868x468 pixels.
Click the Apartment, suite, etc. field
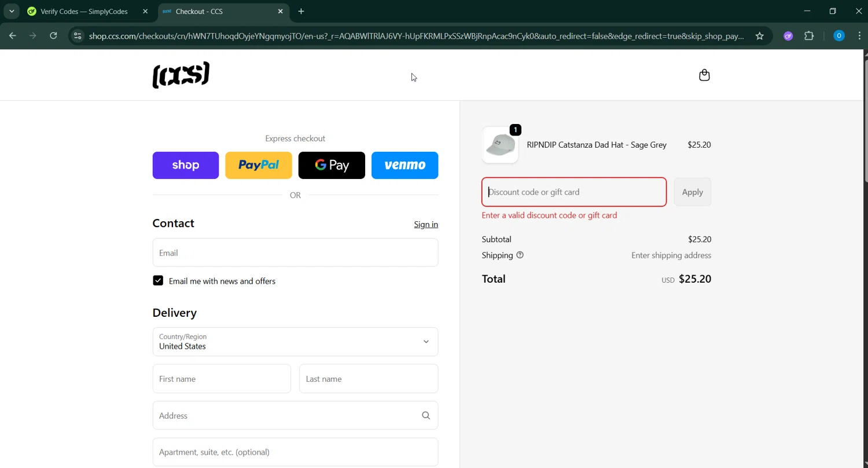(x=295, y=452)
